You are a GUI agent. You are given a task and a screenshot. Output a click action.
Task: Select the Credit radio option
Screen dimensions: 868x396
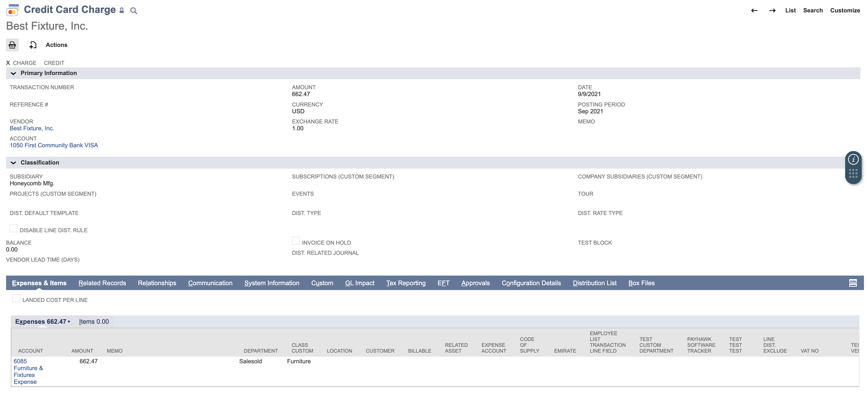click(54, 63)
